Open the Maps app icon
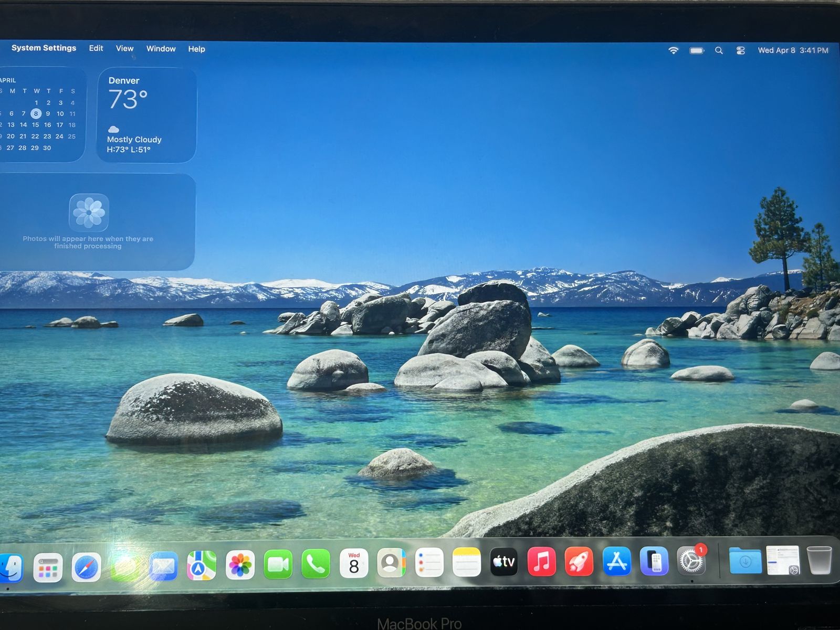Image resolution: width=840 pixels, height=630 pixels. (202, 565)
